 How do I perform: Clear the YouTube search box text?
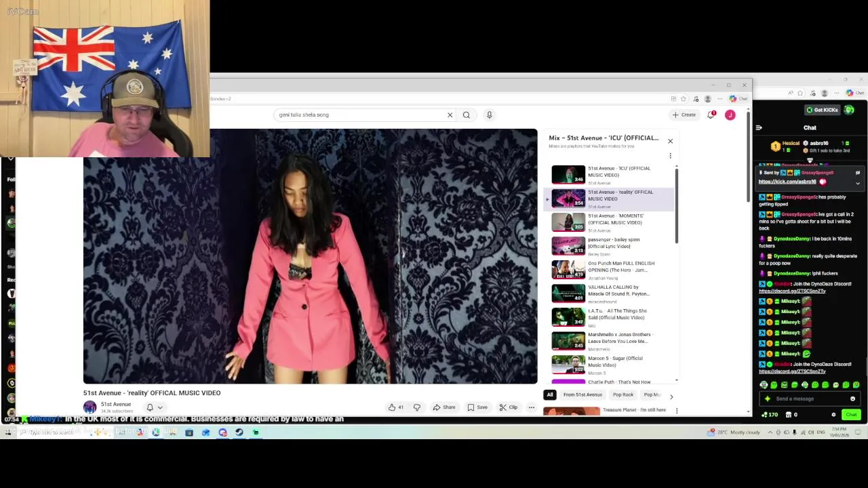pos(450,115)
